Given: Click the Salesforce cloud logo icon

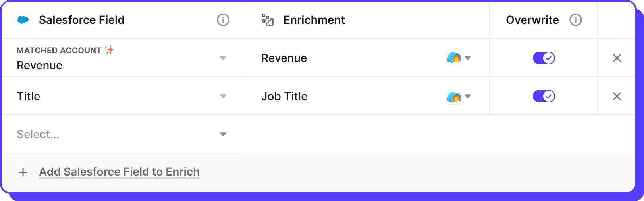Looking at the screenshot, I should 23,20.
